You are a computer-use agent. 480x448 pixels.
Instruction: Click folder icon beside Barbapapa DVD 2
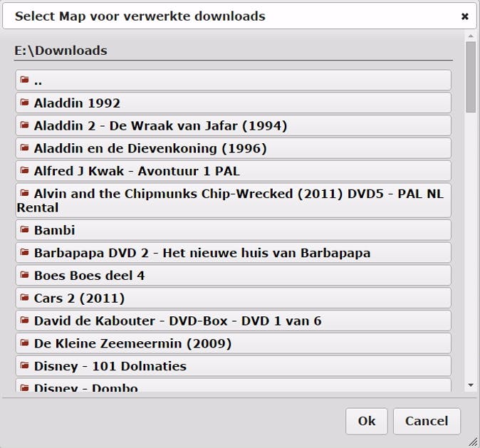pyautogui.click(x=24, y=252)
